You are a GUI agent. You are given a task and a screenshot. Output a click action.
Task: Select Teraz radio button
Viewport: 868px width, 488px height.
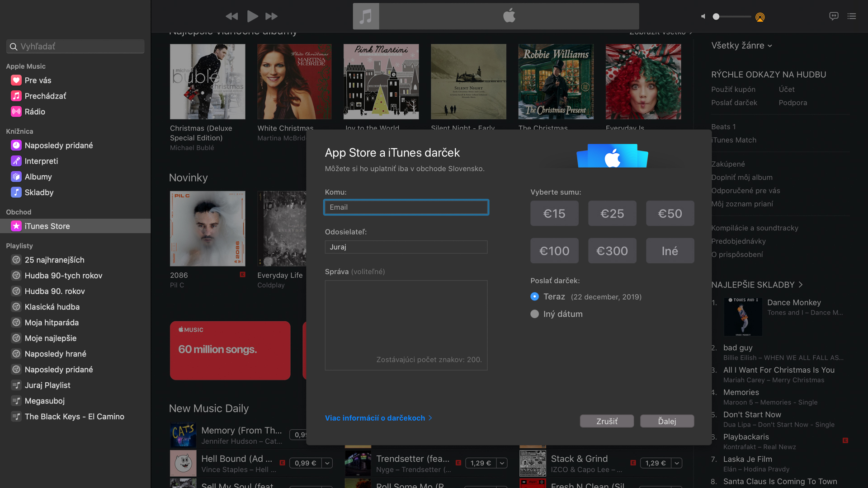534,296
